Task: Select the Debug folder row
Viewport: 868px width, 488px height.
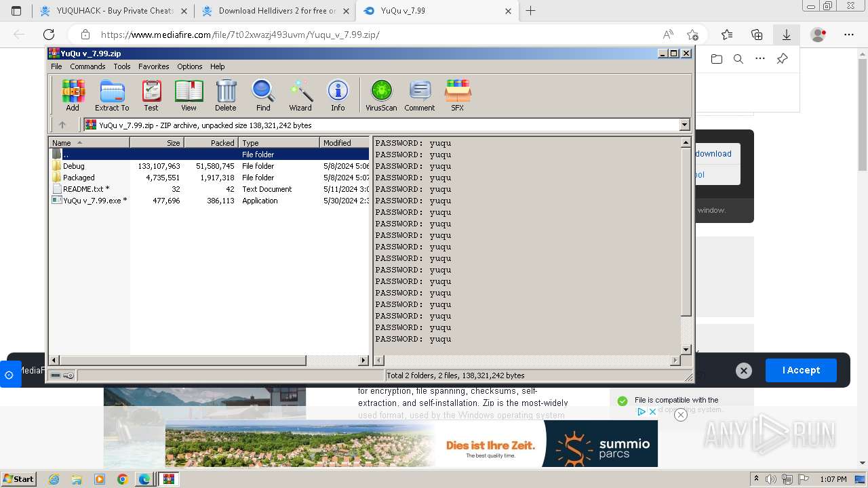Action: pyautogui.click(x=210, y=166)
